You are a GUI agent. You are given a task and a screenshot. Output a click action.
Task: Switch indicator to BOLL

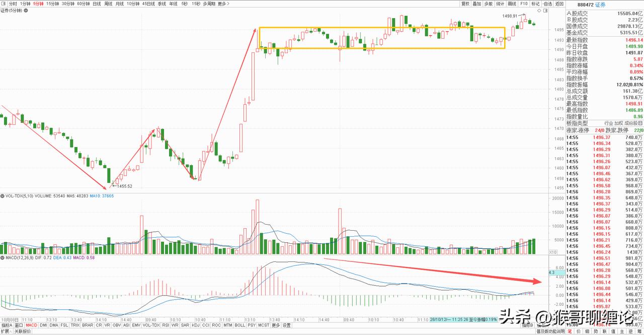click(240, 325)
